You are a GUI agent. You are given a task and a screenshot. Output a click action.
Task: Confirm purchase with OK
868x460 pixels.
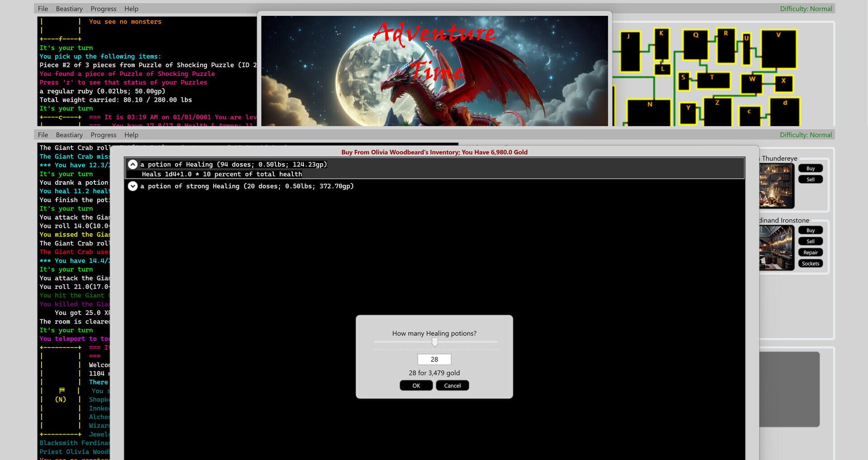point(415,385)
